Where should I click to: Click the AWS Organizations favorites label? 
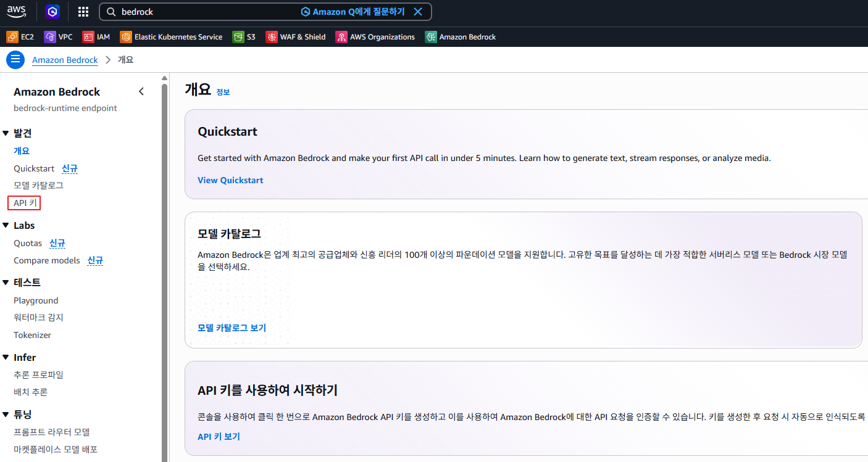(x=382, y=37)
